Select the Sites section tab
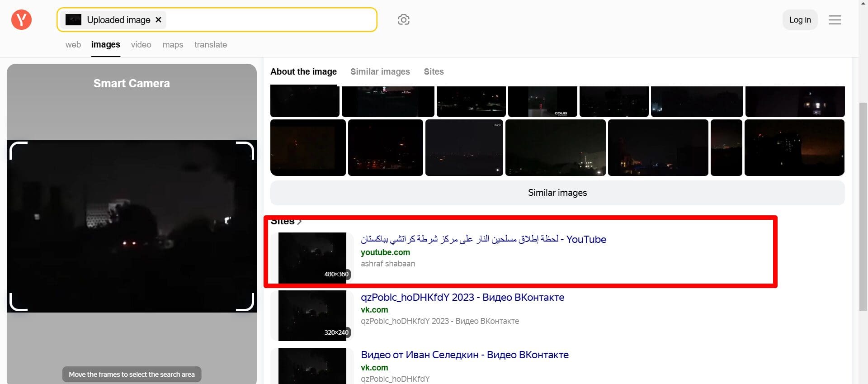The width and height of the screenshot is (868, 384). point(434,71)
